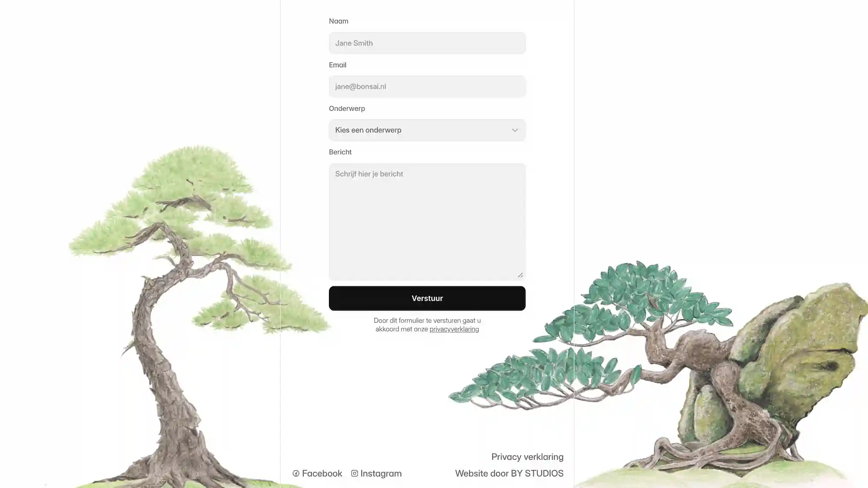
Task: Click the resize grip of the Bericht textarea
Action: [x=520, y=275]
